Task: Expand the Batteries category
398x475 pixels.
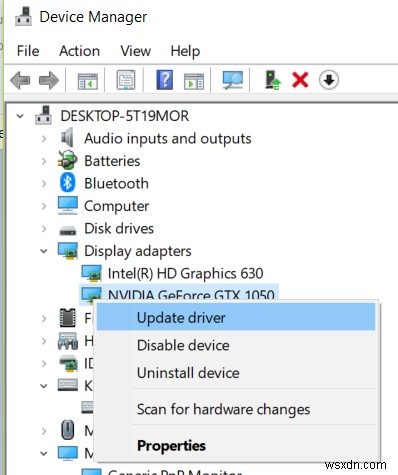Action: (44, 161)
